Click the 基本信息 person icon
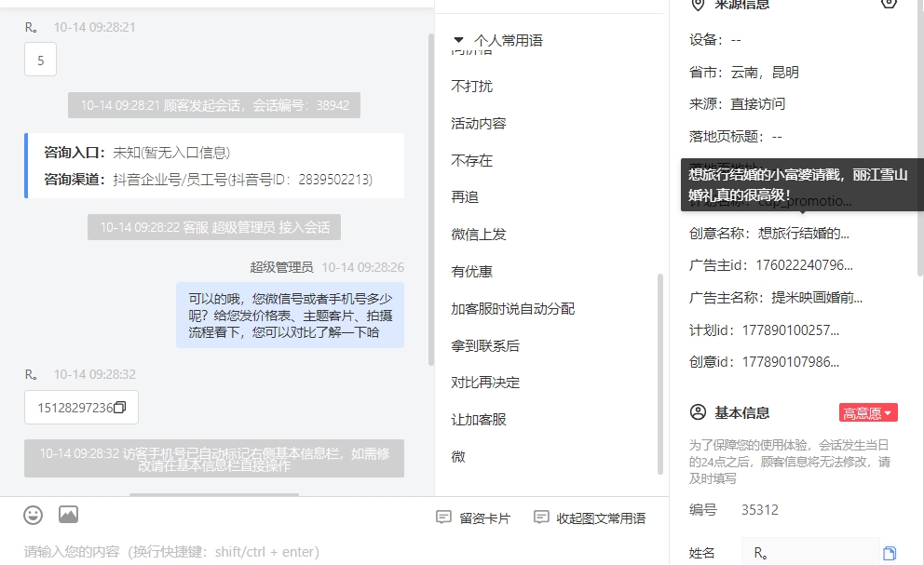 pos(698,412)
